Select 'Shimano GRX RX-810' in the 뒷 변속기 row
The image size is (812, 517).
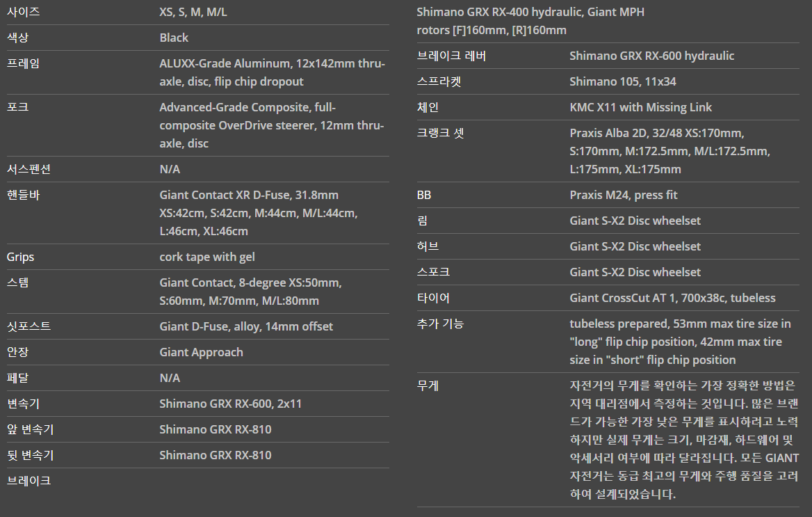pos(216,455)
